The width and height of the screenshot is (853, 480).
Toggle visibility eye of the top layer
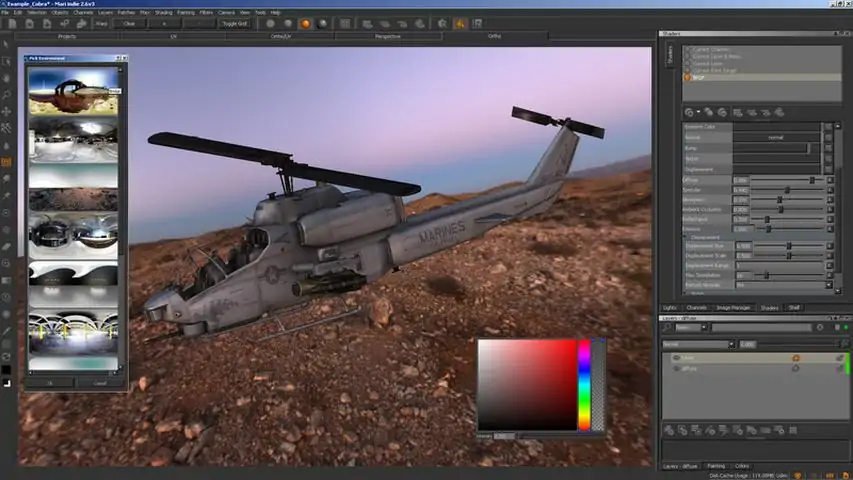point(677,357)
